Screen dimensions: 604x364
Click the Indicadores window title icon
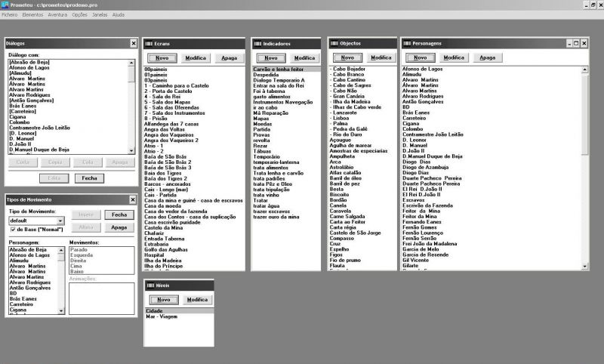(257, 44)
